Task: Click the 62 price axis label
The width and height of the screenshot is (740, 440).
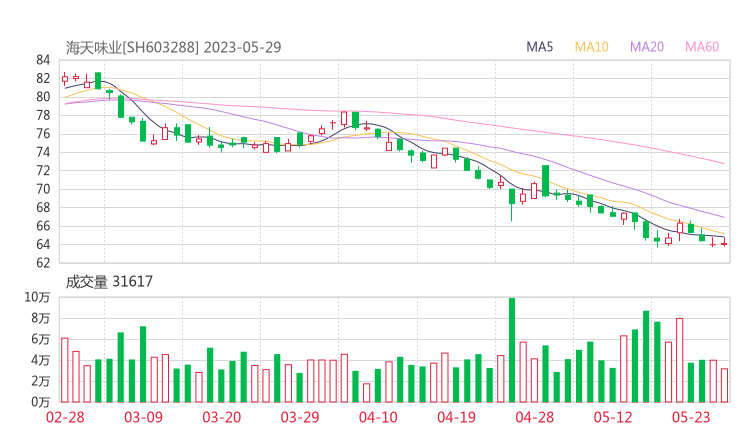Action: click(x=43, y=263)
